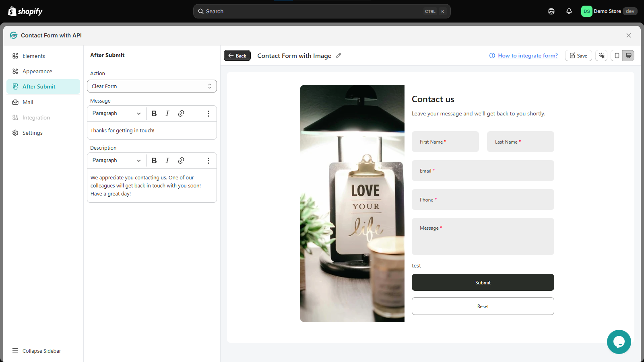Switch to desktop preview

(x=628, y=56)
